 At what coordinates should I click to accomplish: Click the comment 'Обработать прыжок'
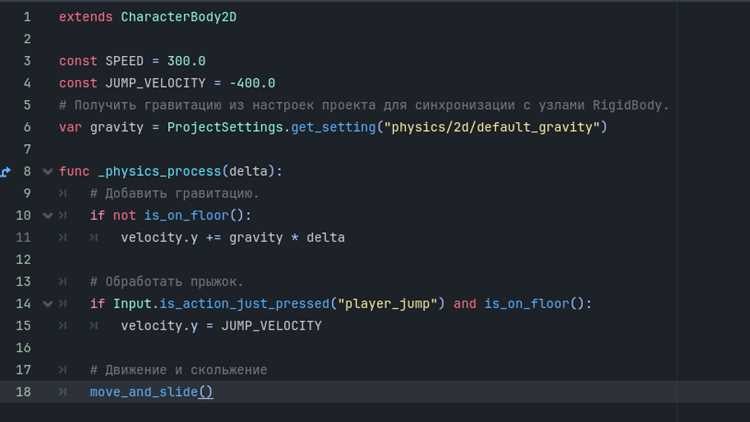166,282
